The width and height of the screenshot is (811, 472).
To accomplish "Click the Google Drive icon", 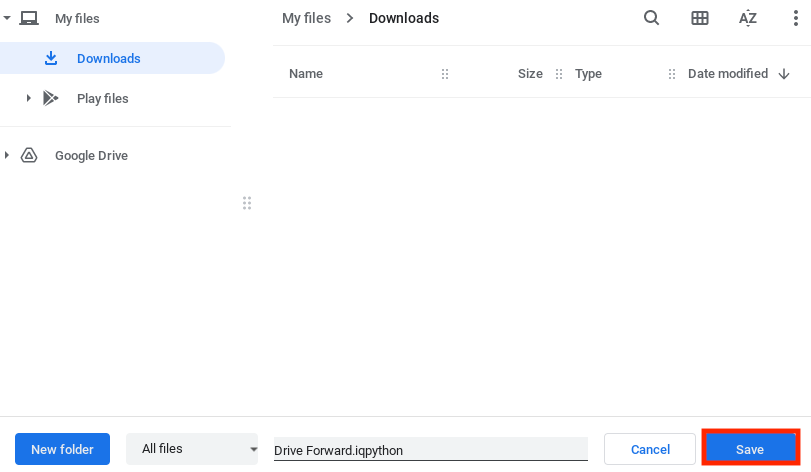I will 29,155.
